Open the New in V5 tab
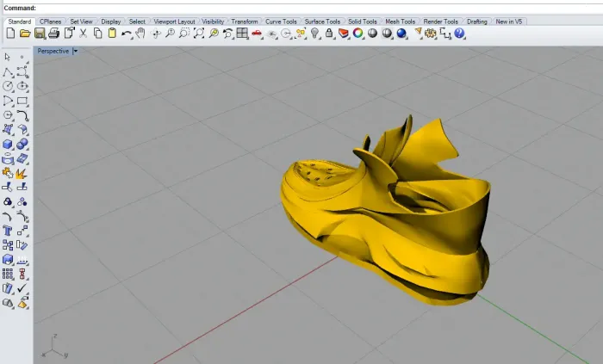This screenshot has width=603, height=364. click(x=509, y=22)
